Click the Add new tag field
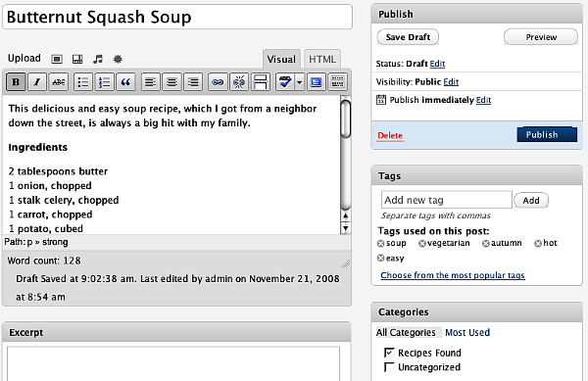 coord(446,200)
